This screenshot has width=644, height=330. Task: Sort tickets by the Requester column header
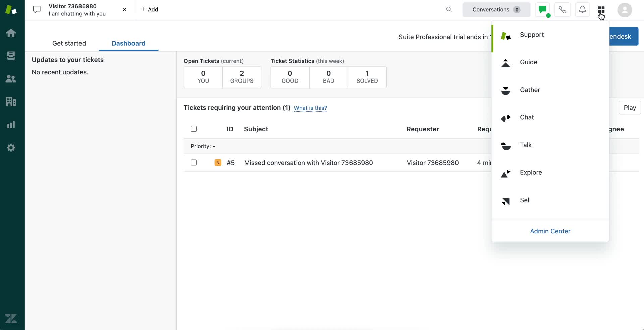pos(423,129)
